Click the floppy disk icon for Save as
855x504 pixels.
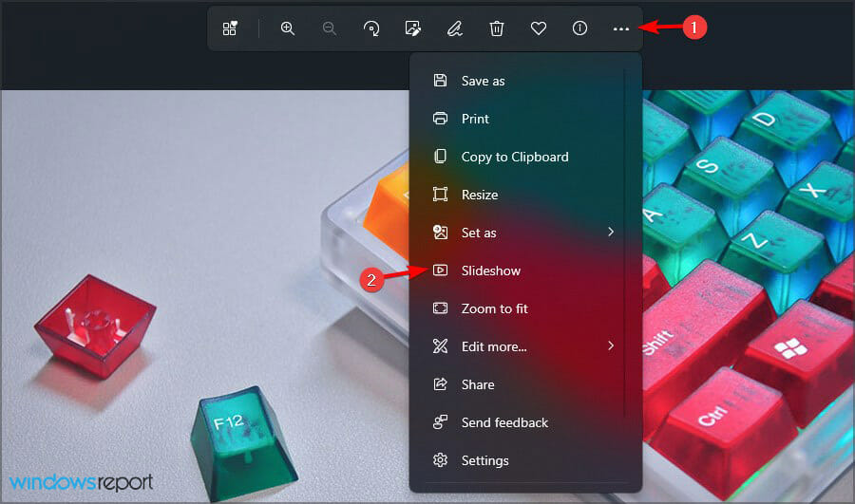click(x=440, y=81)
